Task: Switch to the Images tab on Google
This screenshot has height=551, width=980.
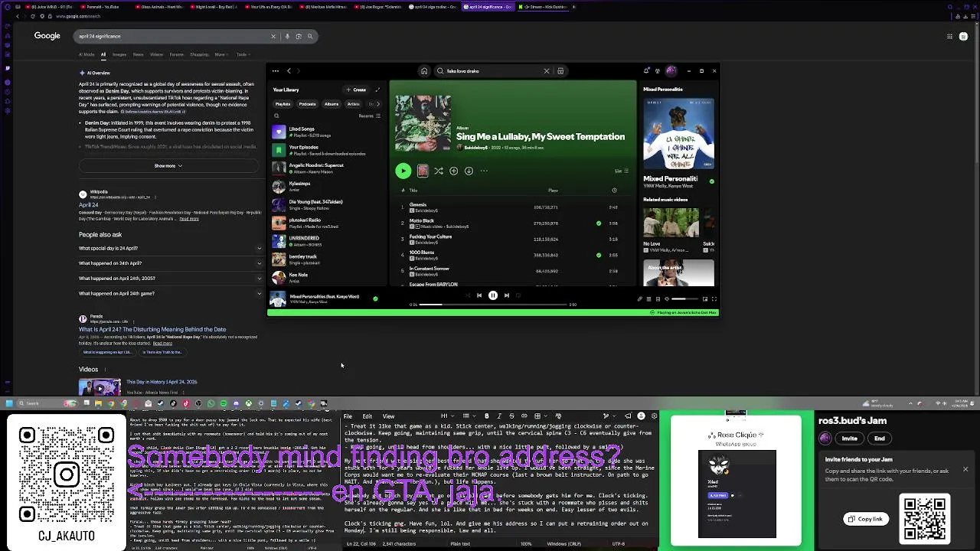Action: coord(119,54)
